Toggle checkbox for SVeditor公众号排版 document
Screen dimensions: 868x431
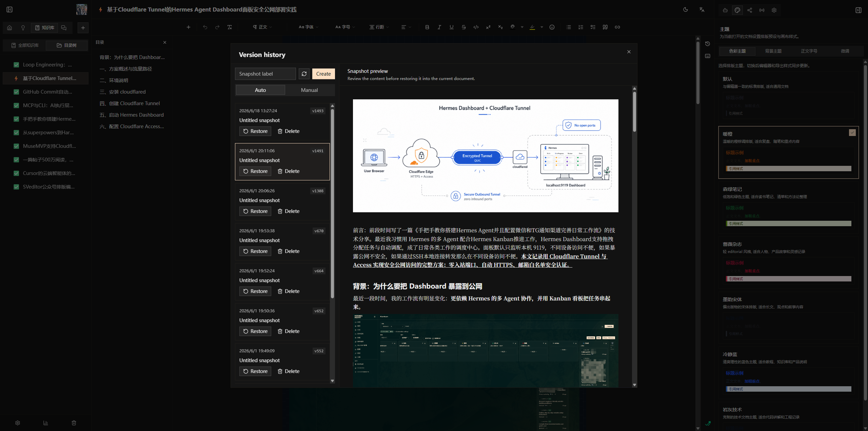pos(16,187)
